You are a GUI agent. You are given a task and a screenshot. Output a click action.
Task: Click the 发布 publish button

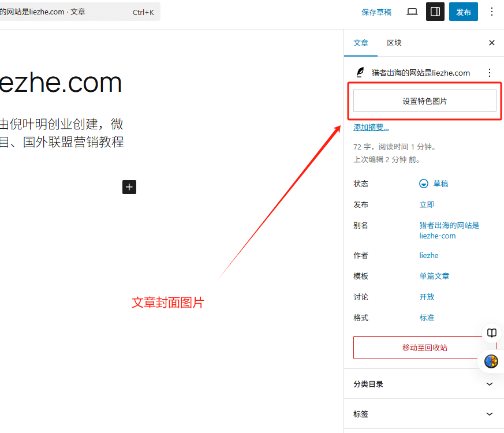pyautogui.click(x=463, y=12)
